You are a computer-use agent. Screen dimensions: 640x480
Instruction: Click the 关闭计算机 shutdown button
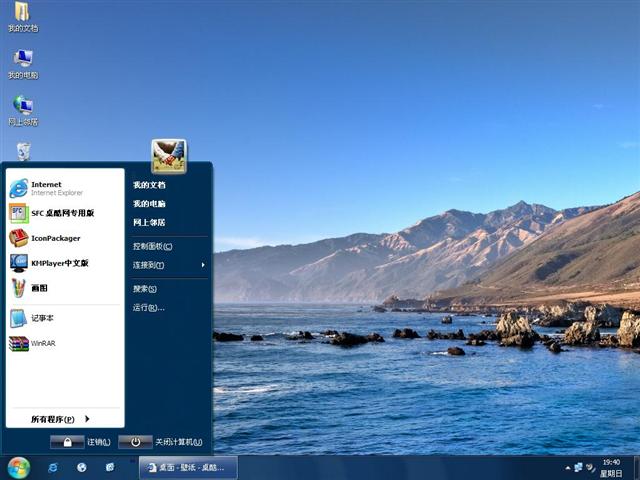pos(160,442)
